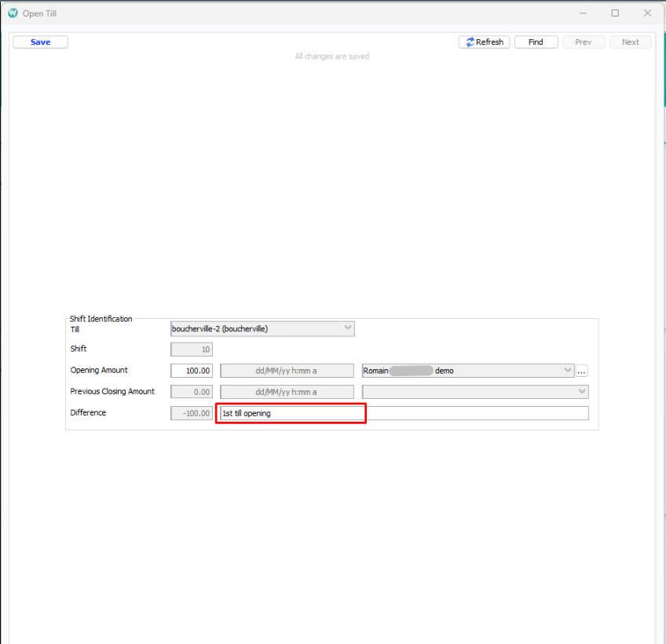The width and height of the screenshot is (666, 644).
Task: Click the app icon in title bar
Action: pyautogui.click(x=13, y=13)
